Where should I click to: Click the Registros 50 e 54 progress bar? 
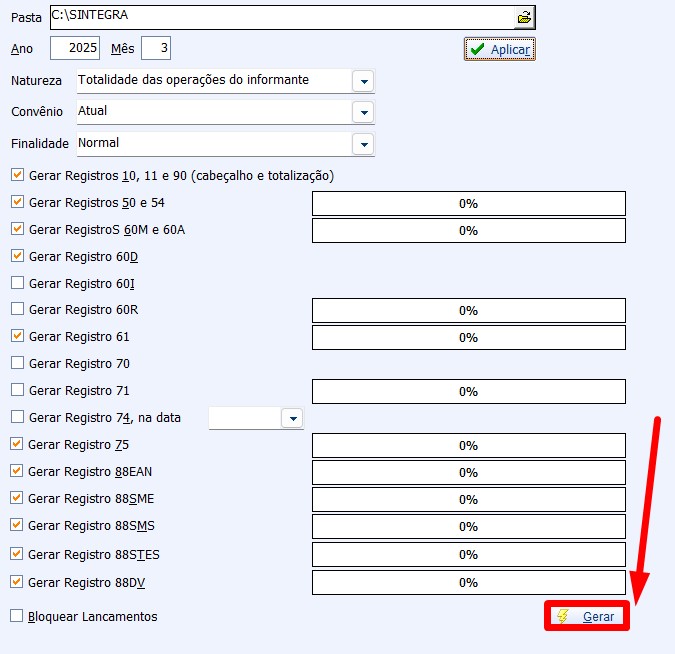(468, 204)
